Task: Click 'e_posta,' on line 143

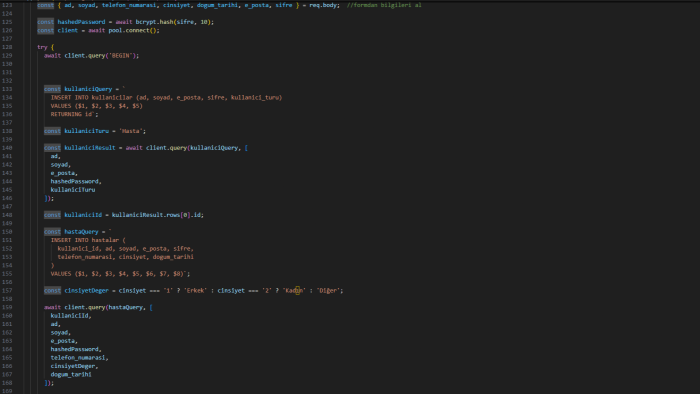Action: (64, 173)
